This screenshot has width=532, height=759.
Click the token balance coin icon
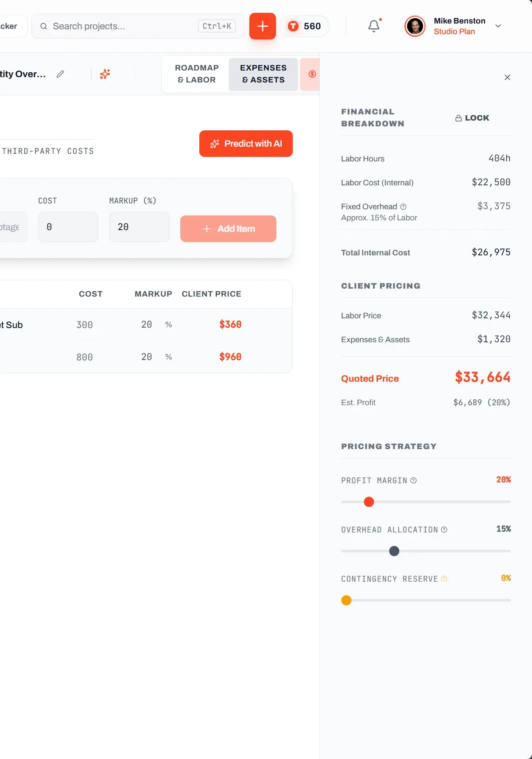[293, 26]
